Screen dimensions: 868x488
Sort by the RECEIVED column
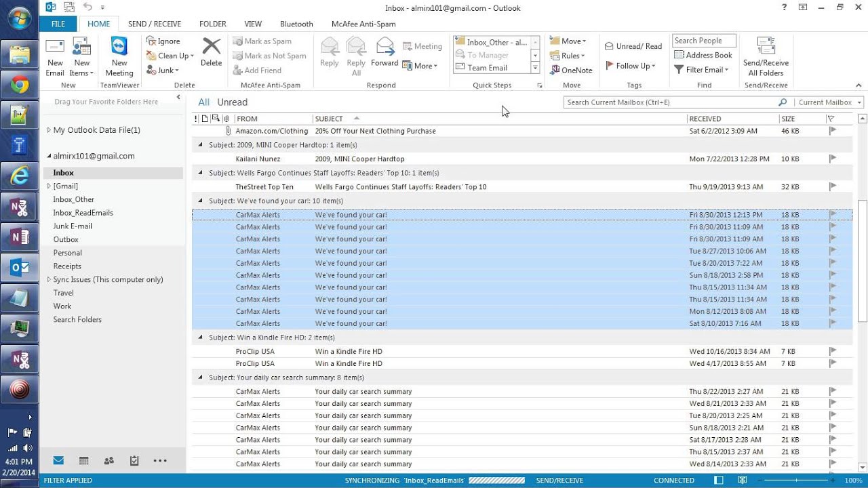(x=733, y=119)
